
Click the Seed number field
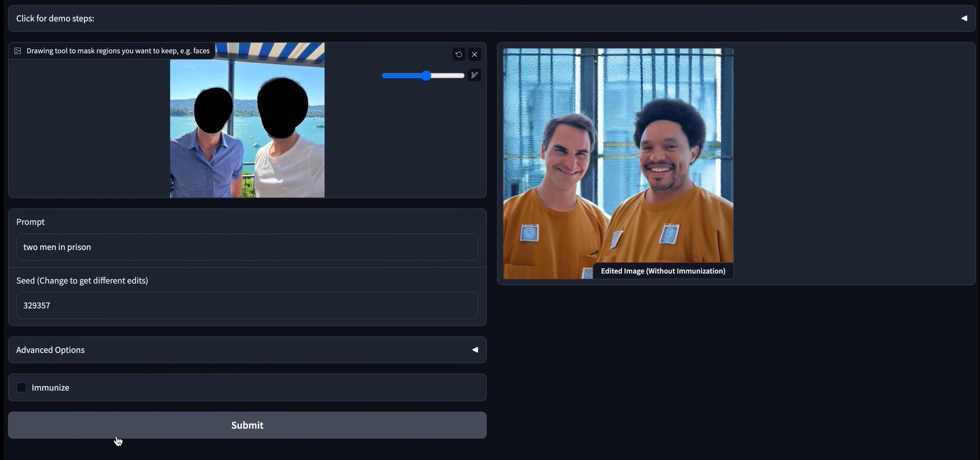coord(247,306)
